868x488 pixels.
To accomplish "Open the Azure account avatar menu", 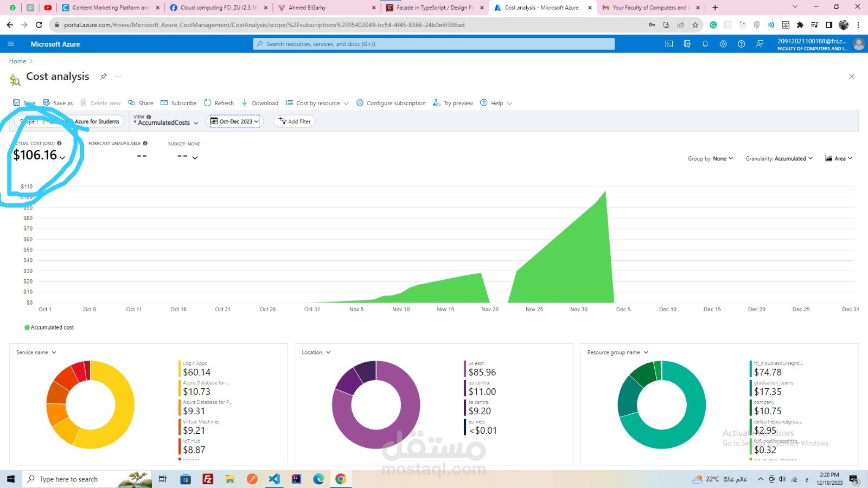I will point(858,44).
